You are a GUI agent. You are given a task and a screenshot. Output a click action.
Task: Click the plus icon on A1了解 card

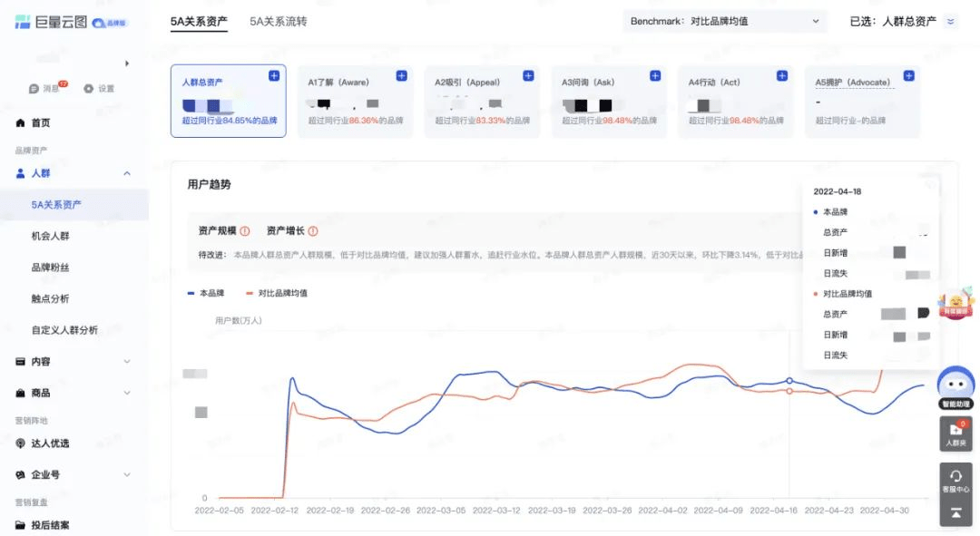tap(401, 75)
